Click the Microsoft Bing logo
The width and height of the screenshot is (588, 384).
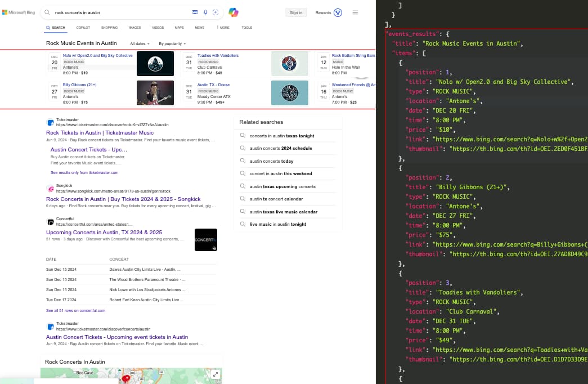[x=19, y=12]
